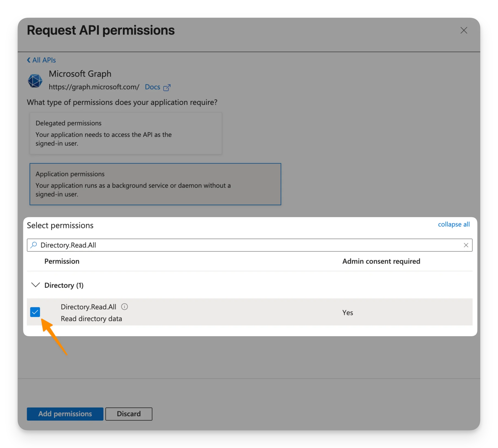Select the Delegated permissions card

coord(126,133)
